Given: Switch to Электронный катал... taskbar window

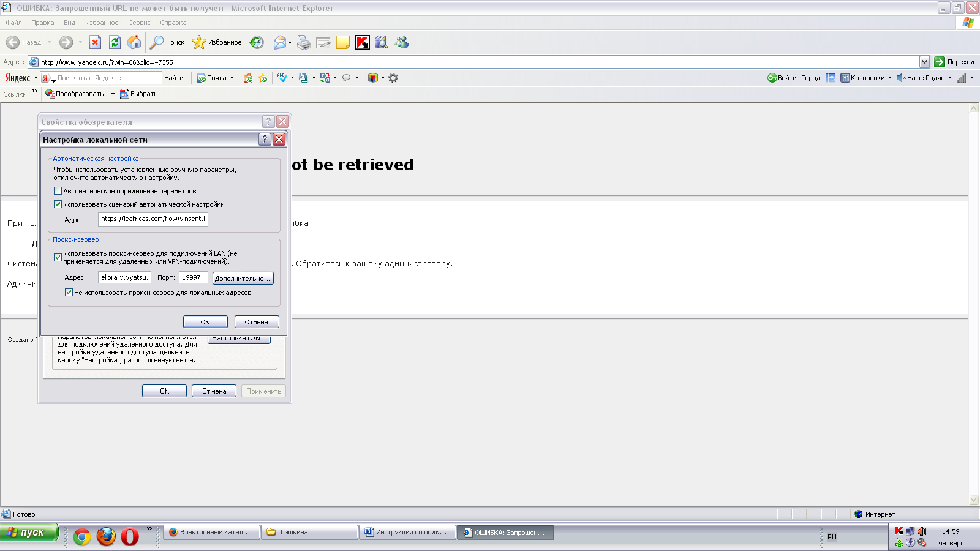Looking at the screenshot, I should pos(211,533).
